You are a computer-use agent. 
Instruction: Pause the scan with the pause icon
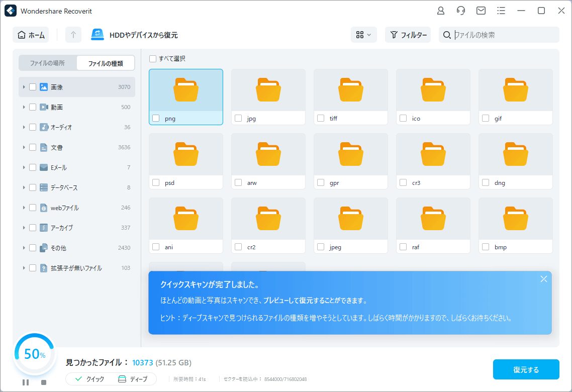pos(26,382)
